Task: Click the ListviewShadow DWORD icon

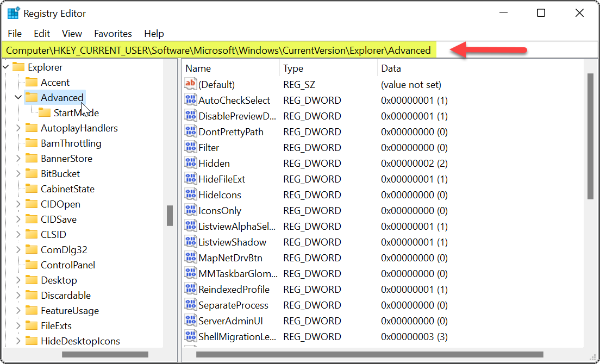Action: click(190, 242)
